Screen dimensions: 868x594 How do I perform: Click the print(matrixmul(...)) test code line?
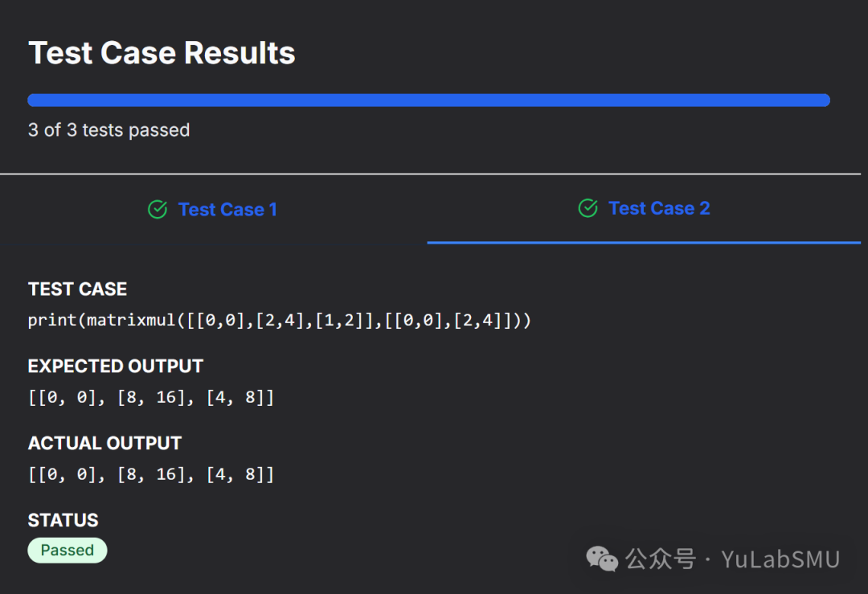pos(280,320)
